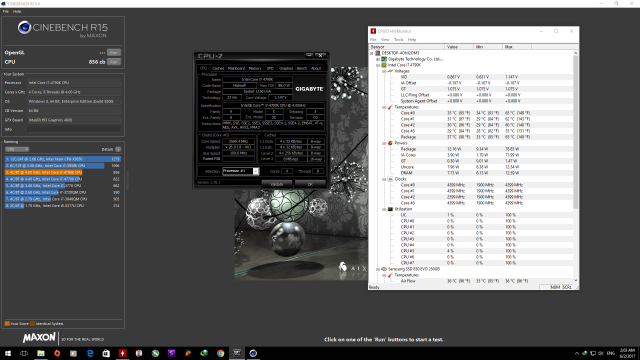Switch to HWMonitor taskbar icon
This screenshot has width=640, height=360.
(x=122, y=353)
